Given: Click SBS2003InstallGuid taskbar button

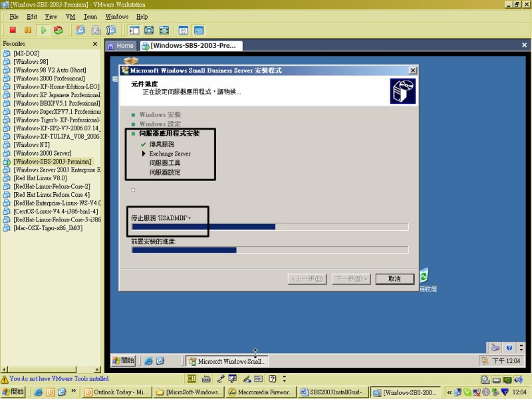Looking at the screenshot, I should tap(334, 392).
